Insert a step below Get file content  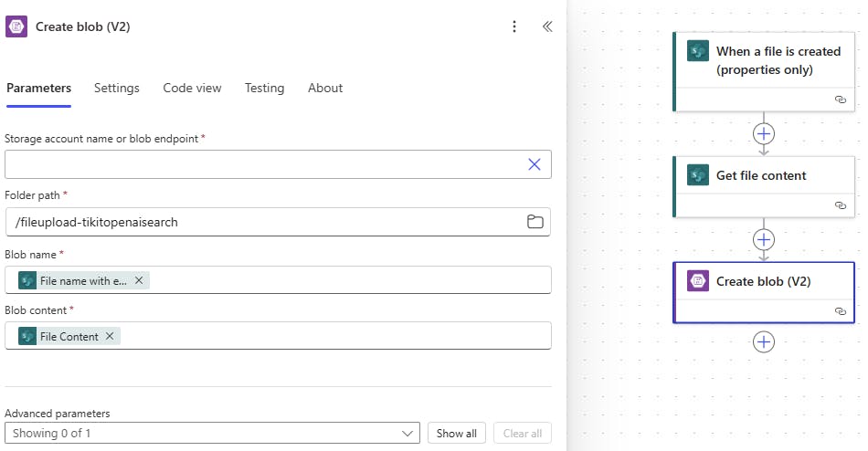[764, 239]
